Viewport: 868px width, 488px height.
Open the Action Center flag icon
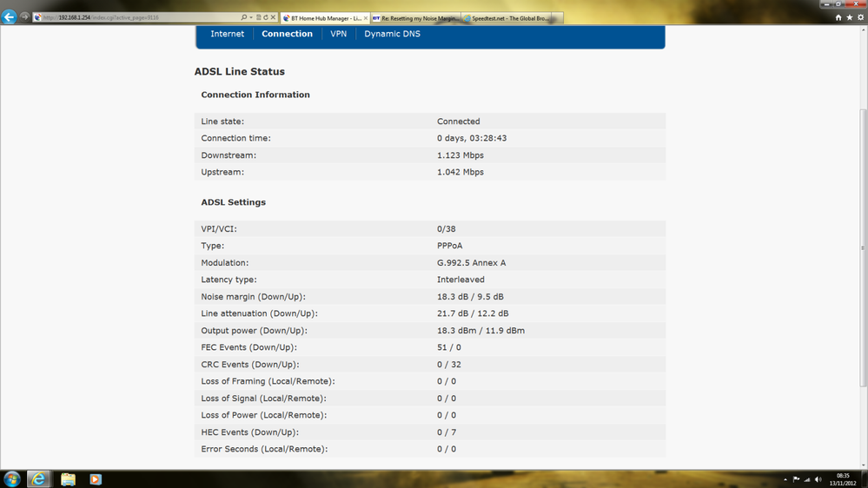coord(796,479)
